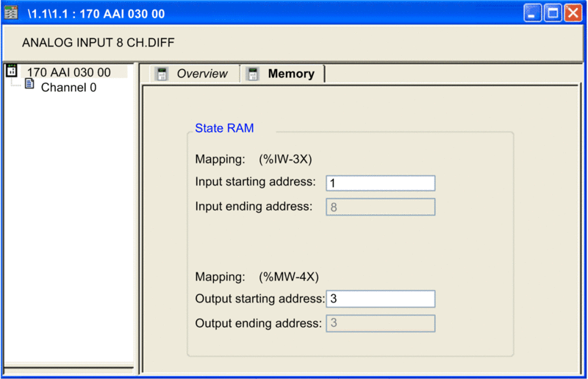This screenshot has width=588, height=379.
Task: Click the greyed Output ending address box
Action: point(380,323)
